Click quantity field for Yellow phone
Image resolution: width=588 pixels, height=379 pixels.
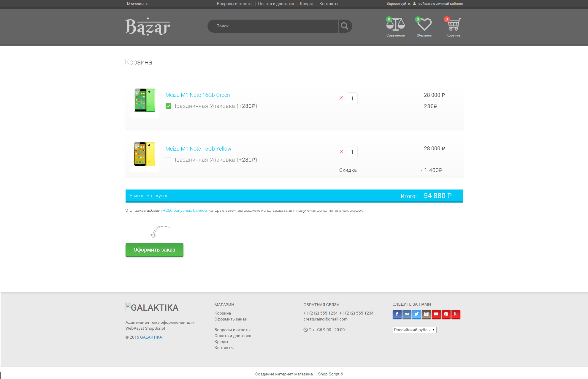pyautogui.click(x=352, y=152)
